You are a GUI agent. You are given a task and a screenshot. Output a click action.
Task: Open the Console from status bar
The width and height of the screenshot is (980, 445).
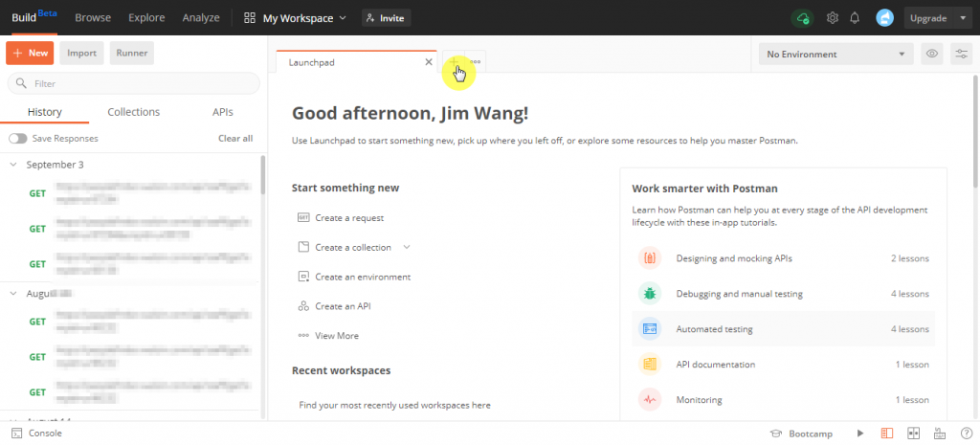[x=37, y=434]
